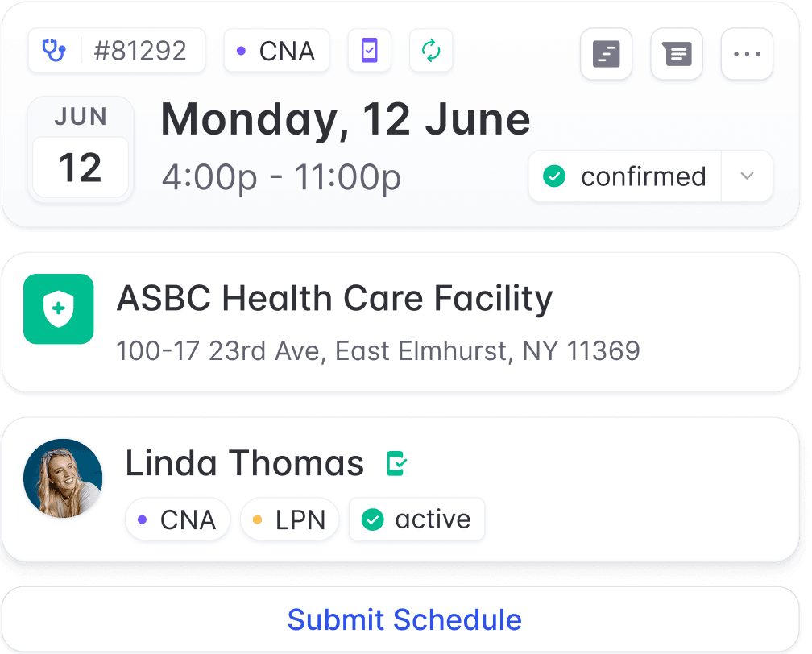This screenshot has height=654, width=812.
Task: Expand shift details via the chevron control
Action: pyautogui.click(x=747, y=176)
